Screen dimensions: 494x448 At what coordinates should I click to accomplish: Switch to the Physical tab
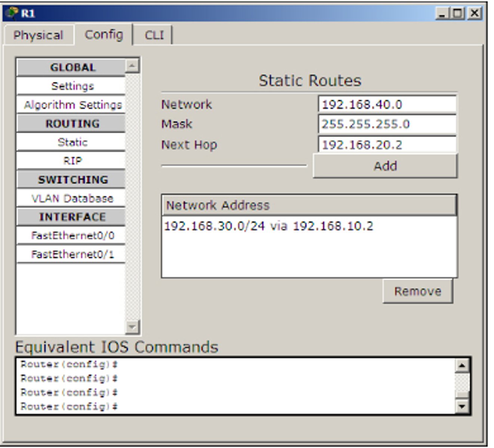(x=38, y=35)
